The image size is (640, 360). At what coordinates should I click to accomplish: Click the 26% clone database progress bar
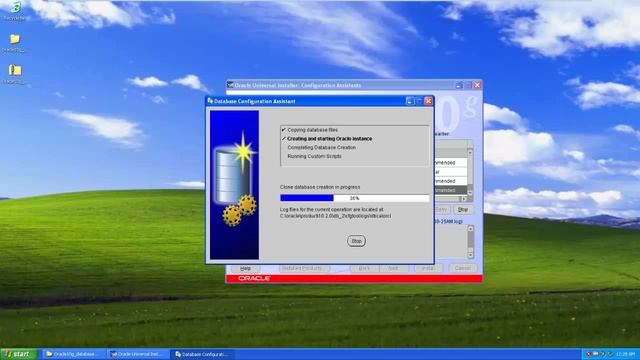point(354,198)
